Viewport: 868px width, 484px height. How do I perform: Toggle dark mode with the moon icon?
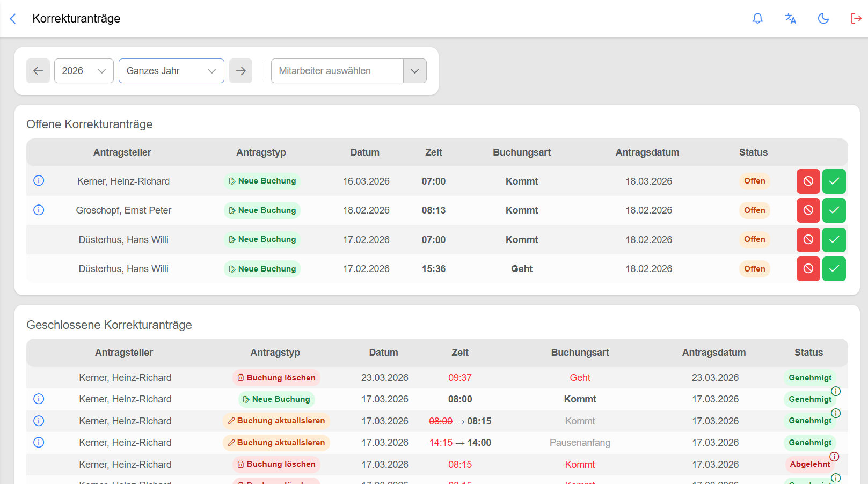tap(823, 19)
